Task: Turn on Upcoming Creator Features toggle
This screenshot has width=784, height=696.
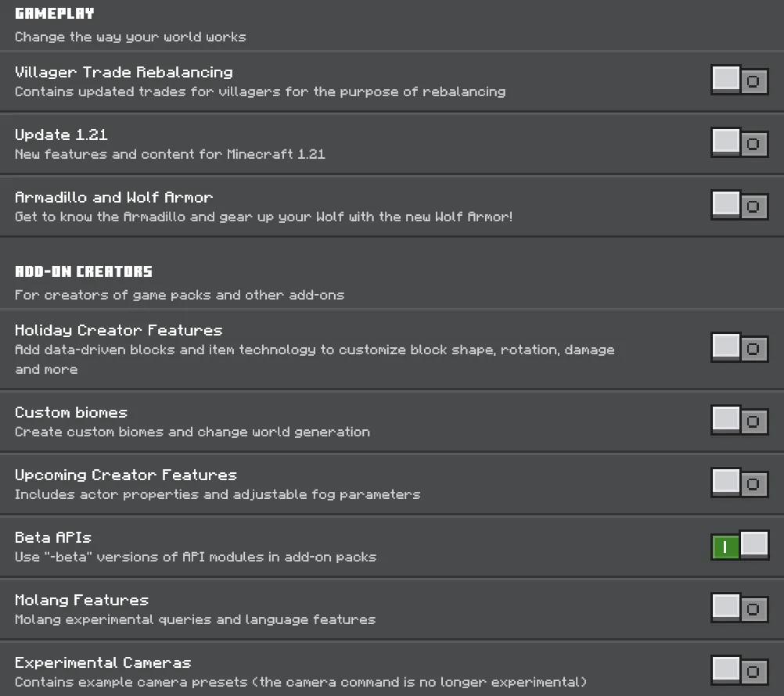Action: coord(739,483)
